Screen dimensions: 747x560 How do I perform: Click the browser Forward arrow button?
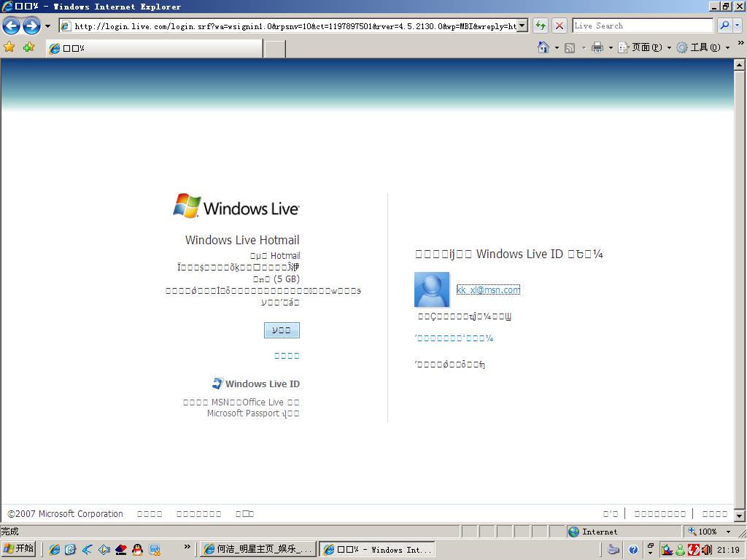coord(31,26)
